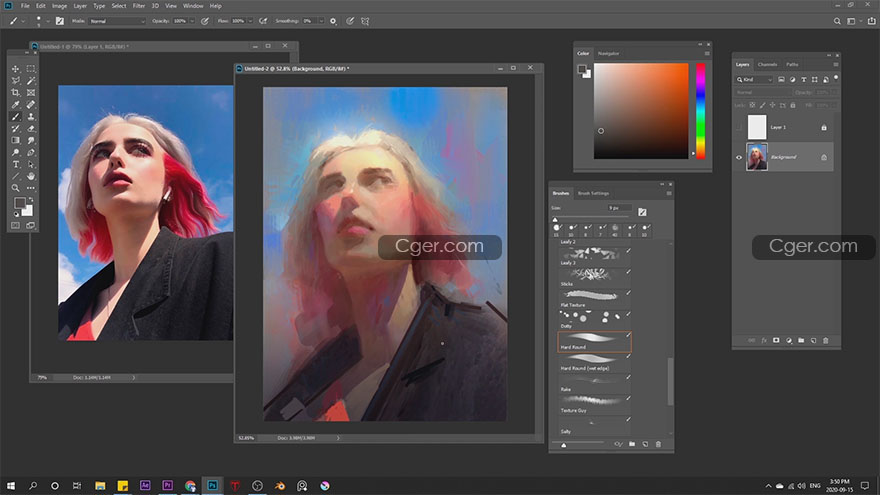Switch to the Navigator tab
Screen dimensions: 880x495
[608, 53]
